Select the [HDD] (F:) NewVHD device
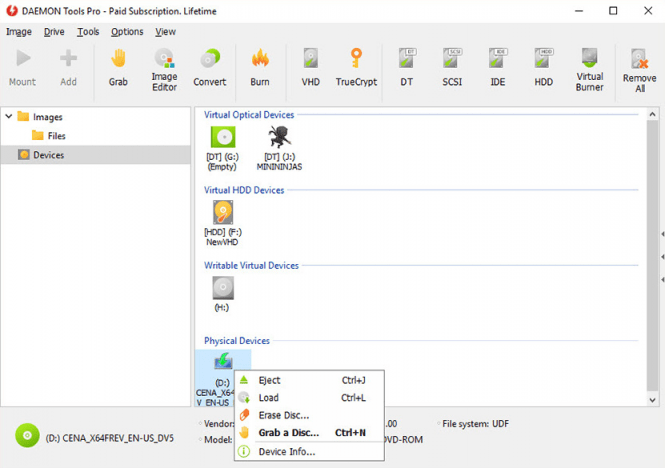 point(223,223)
